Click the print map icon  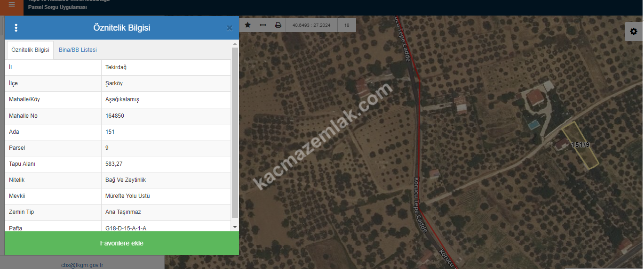coord(278,25)
